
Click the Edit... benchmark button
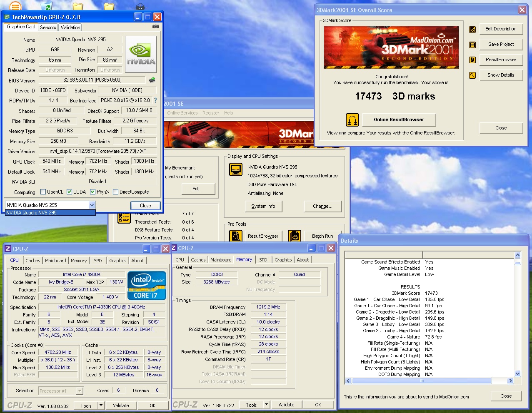coord(198,189)
